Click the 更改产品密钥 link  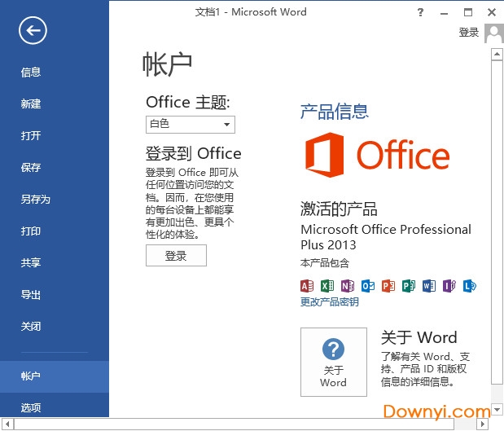[329, 302]
